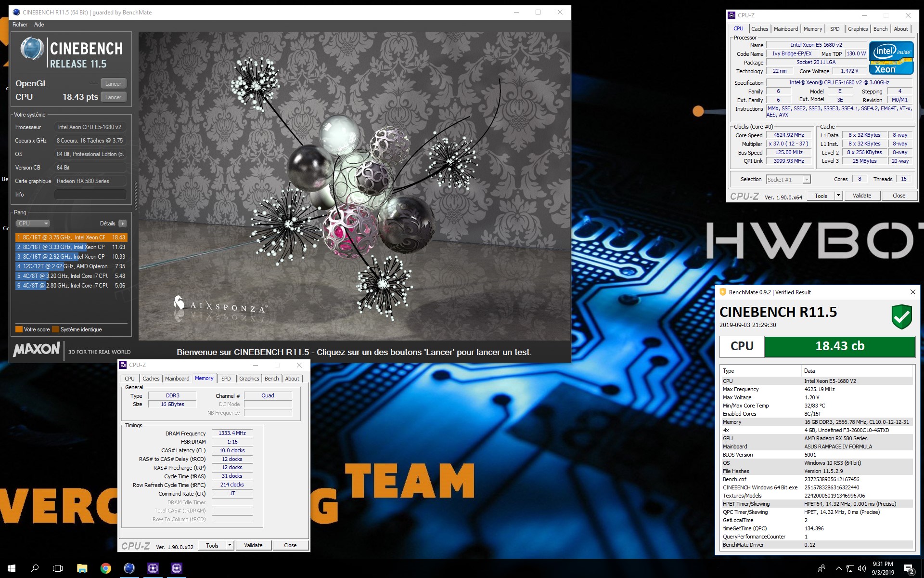
Task: Select rank 6 entry 4C/8T @ 2.80 GHz
Action: [71, 286]
